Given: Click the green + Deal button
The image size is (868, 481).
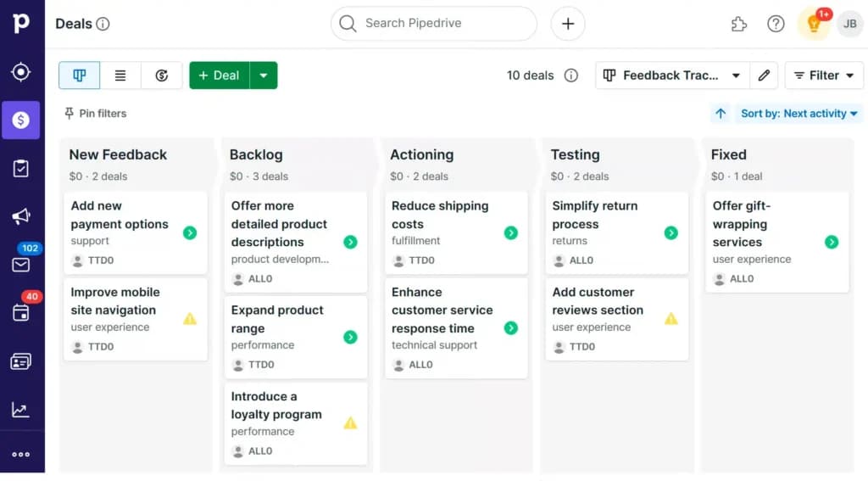Looking at the screenshot, I should (x=220, y=76).
